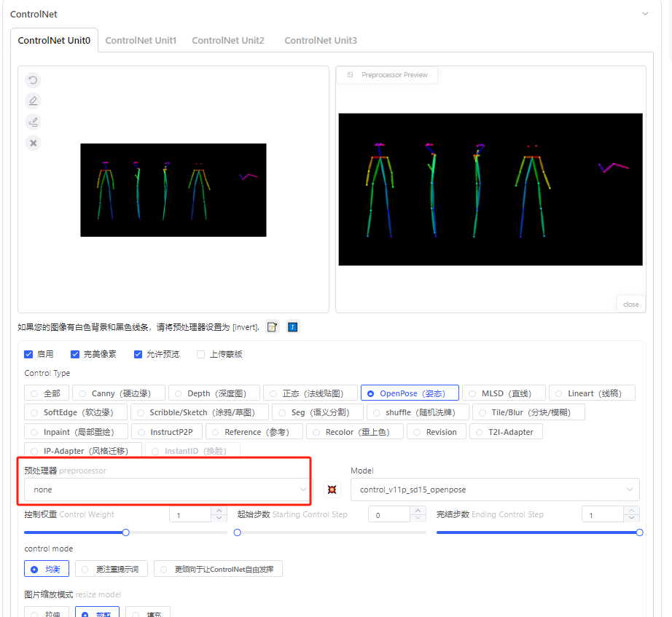The width and height of the screenshot is (672, 617).
Task: Select the InstantID control type
Action: click(x=193, y=451)
